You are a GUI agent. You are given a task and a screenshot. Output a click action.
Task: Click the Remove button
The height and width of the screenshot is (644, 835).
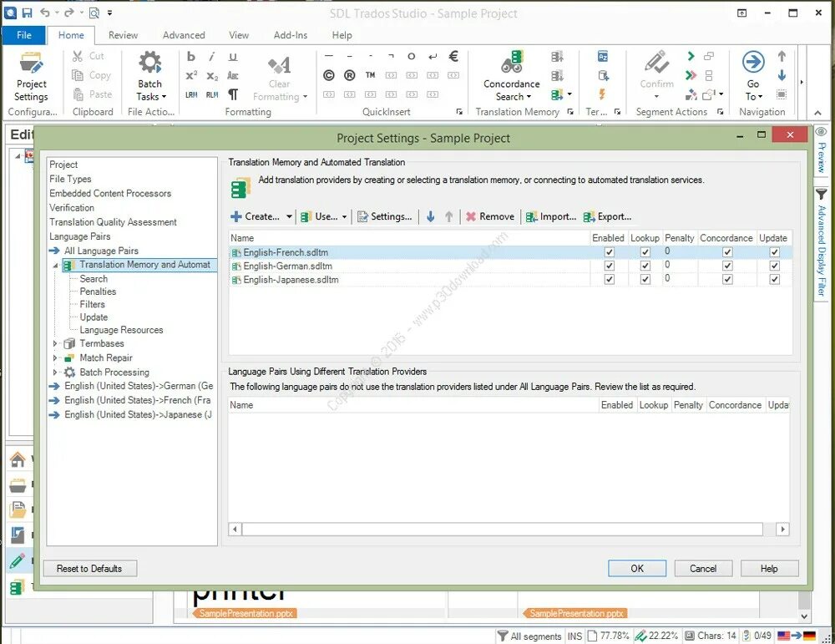point(490,216)
